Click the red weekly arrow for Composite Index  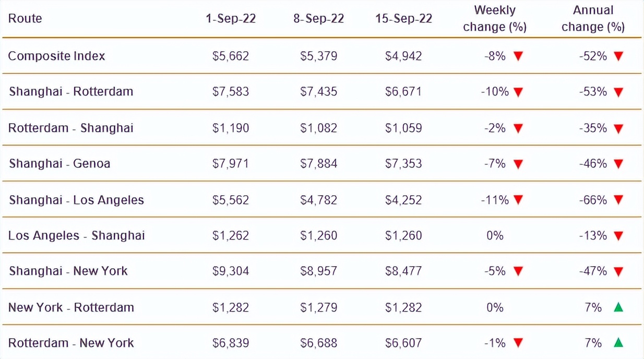pyautogui.click(x=518, y=56)
